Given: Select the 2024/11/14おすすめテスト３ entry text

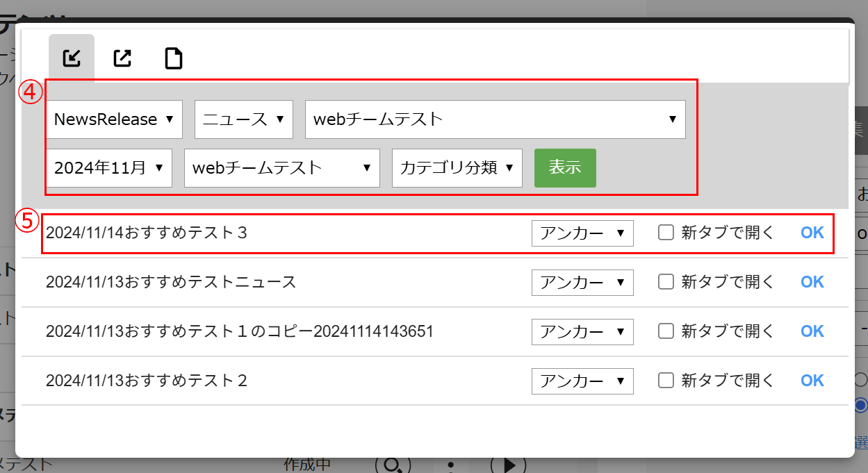Looking at the screenshot, I should (x=147, y=233).
